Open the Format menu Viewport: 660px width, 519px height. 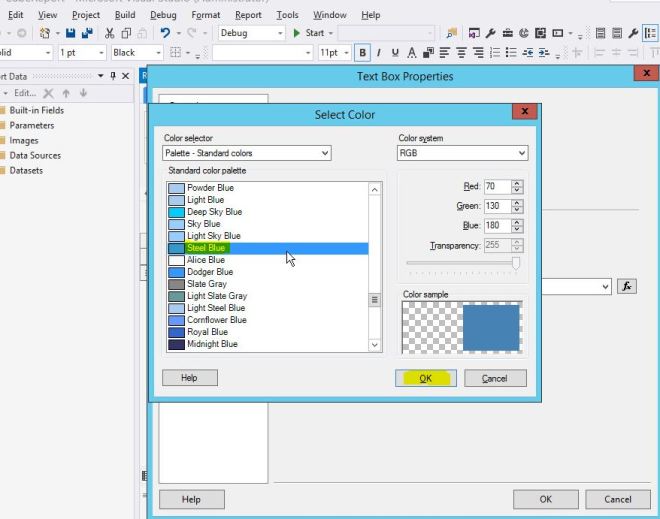pyautogui.click(x=206, y=16)
